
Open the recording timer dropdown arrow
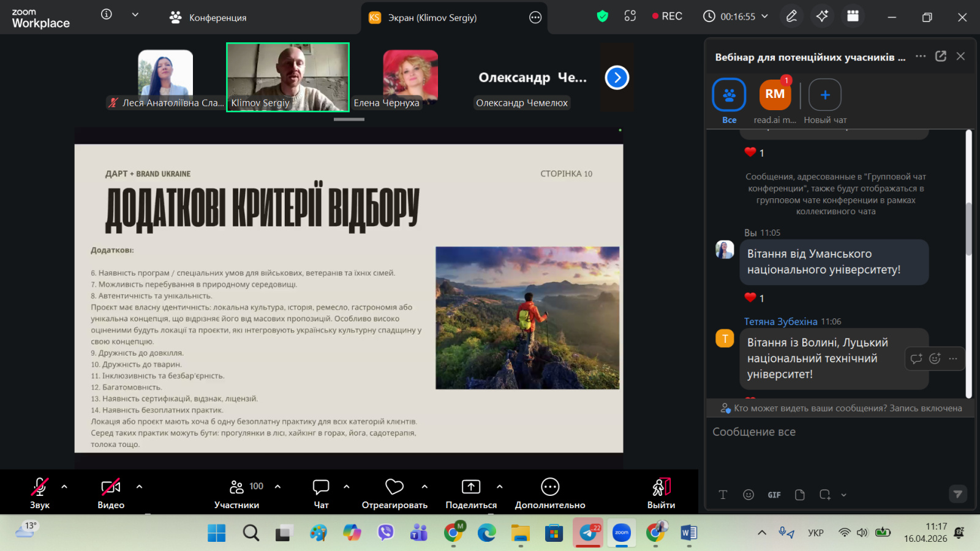coord(764,17)
